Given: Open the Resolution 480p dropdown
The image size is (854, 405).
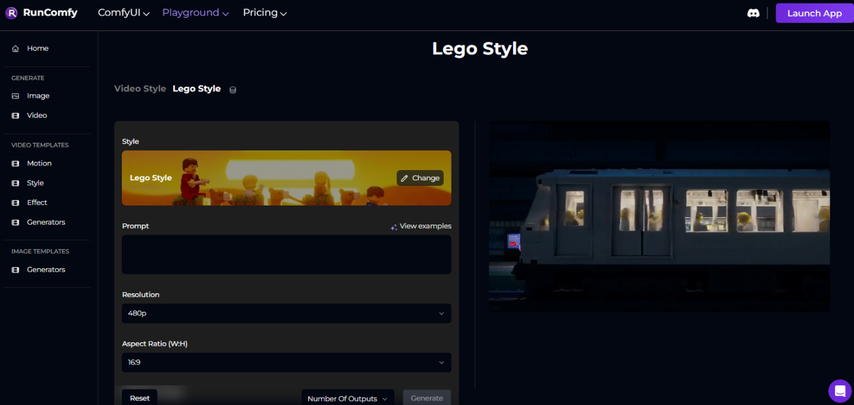Looking at the screenshot, I should point(286,314).
